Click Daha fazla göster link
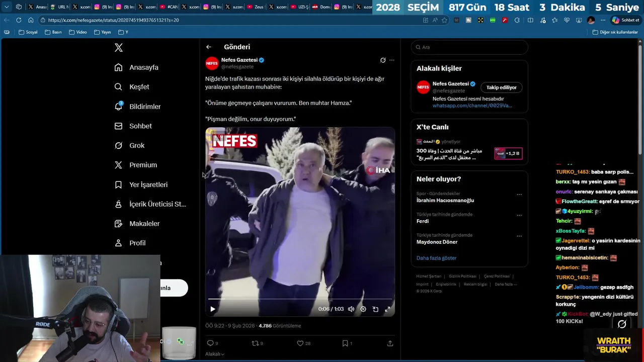Image resolution: width=644 pixels, height=362 pixels. point(436,258)
